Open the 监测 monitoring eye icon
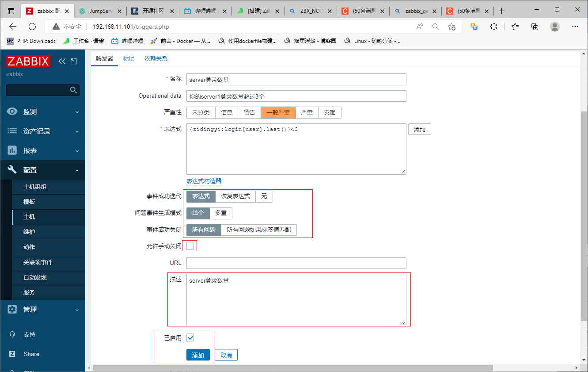Viewport: 588px width, 372px height. 12,112
